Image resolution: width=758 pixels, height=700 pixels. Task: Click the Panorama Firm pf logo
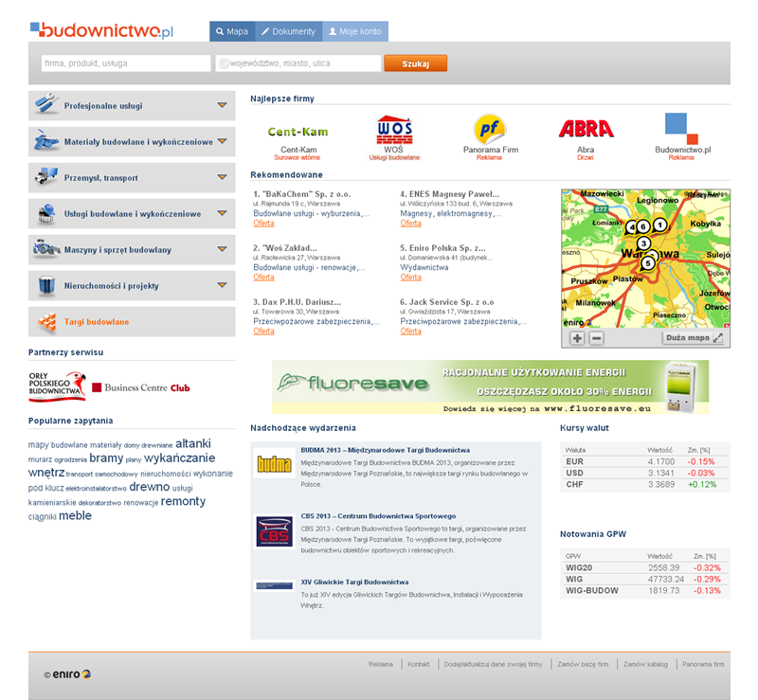click(x=490, y=128)
